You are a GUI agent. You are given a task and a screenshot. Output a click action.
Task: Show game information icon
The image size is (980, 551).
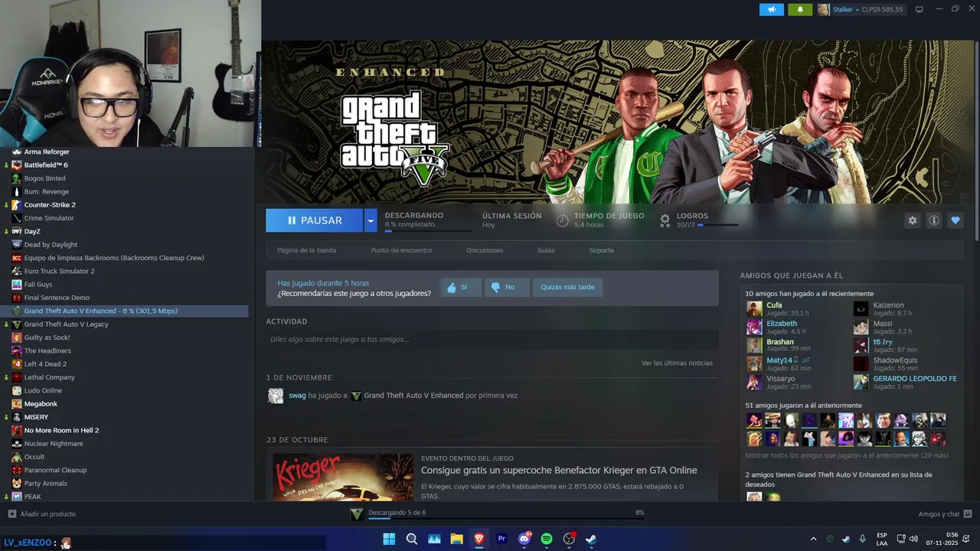933,220
